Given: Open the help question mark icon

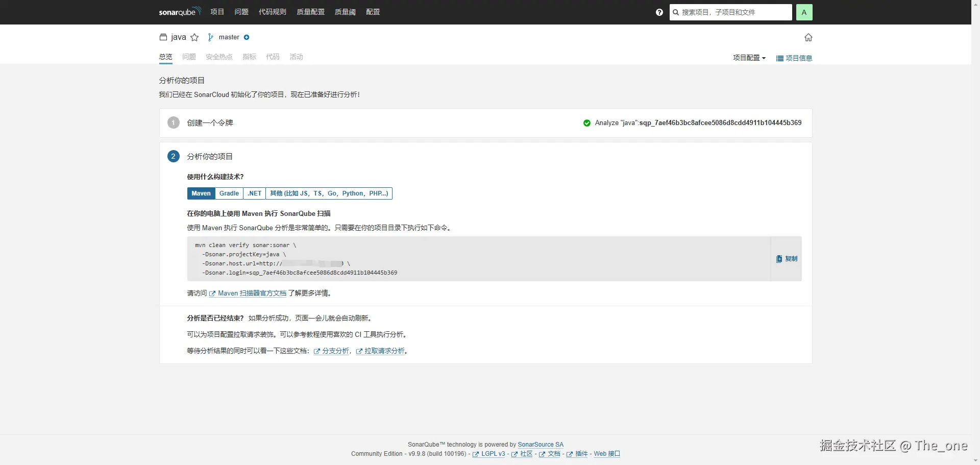Looking at the screenshot, I should click(659, 12).
